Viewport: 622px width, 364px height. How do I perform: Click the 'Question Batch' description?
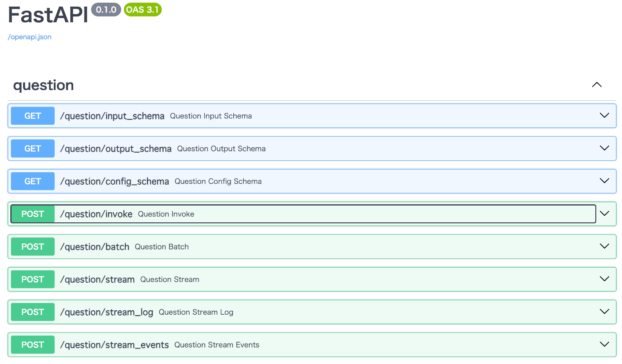pyautogui.click(x=162, y=247)
